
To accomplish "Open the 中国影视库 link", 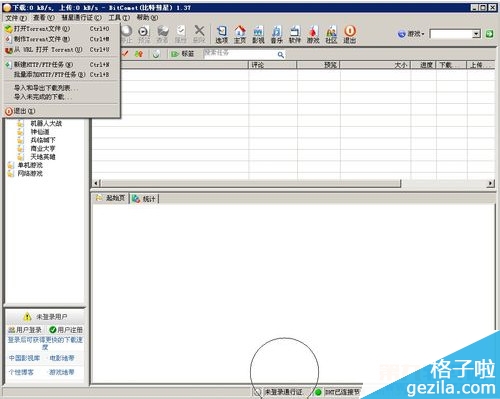I will 24,358.
